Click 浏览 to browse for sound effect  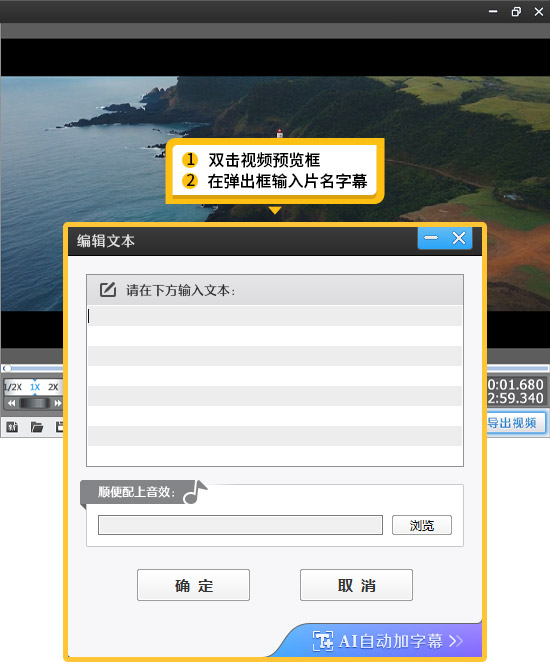(x=422, y=525)
